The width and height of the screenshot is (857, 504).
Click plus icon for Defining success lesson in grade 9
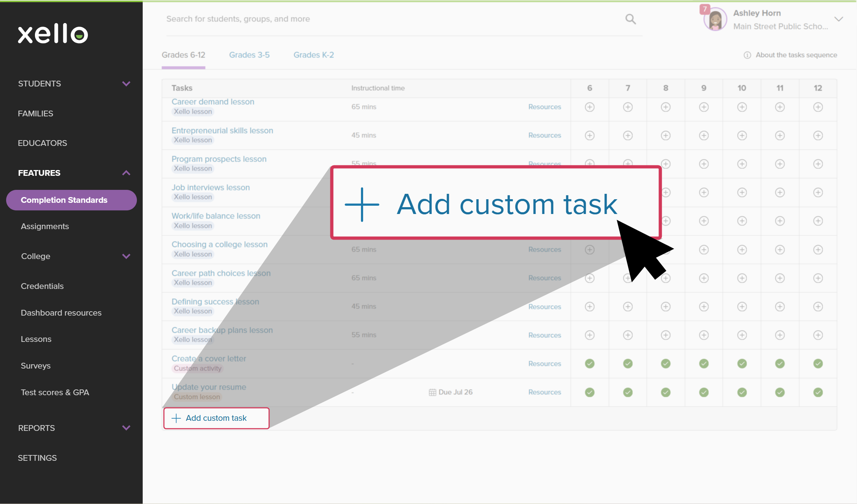click(x=704, y=306)
